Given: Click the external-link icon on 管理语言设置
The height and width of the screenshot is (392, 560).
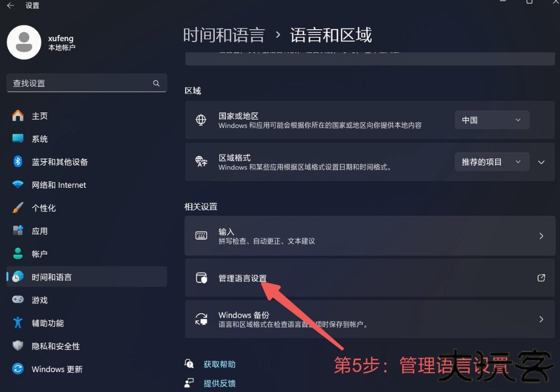Looking at the screenshot, I should click(541, 277).
